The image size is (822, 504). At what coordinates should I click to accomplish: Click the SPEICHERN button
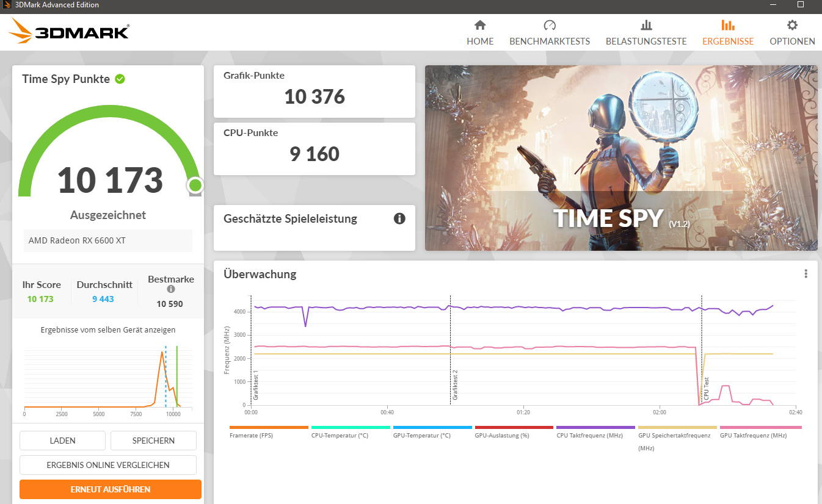point(153,441)
